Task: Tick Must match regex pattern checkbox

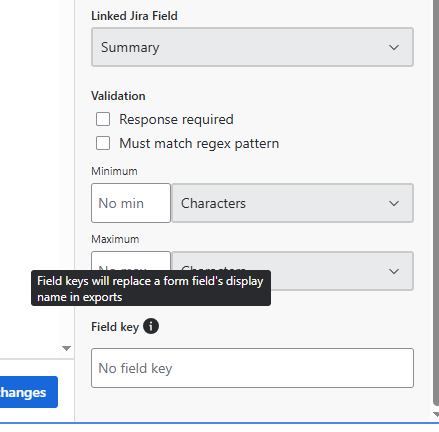Action: pos(103,143)
